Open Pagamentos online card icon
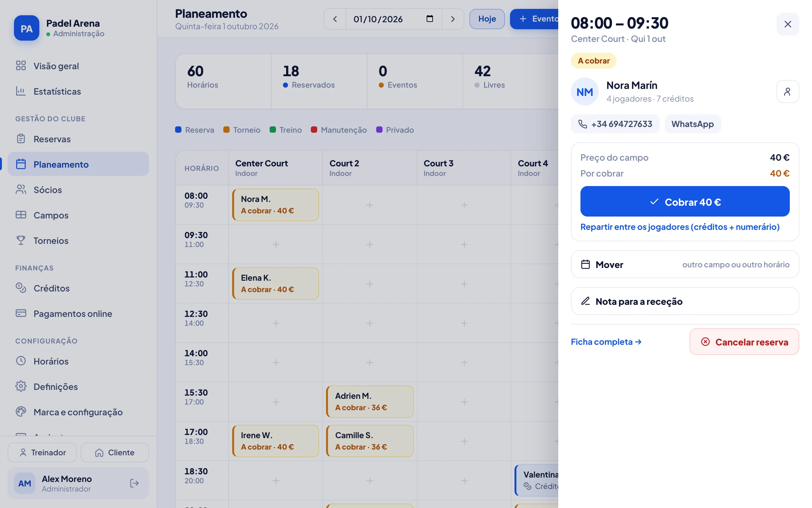 21,313
